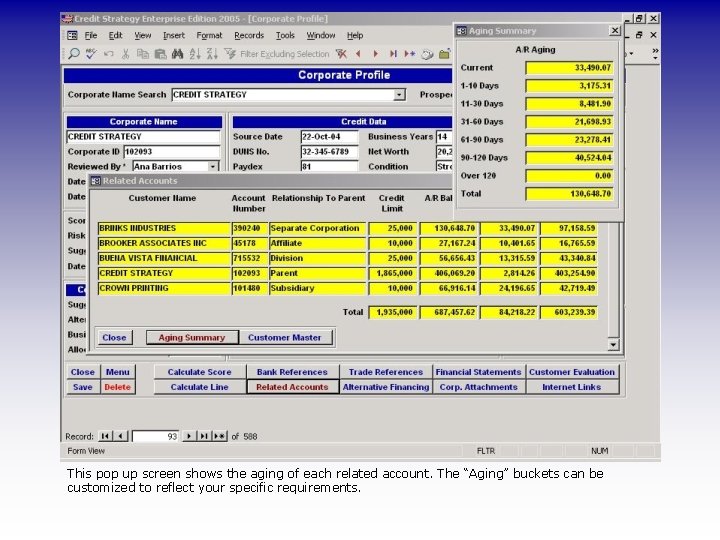Click the Aging Summary title bar icon
This screenshot has width=720, height=540.
coord(461,31)
